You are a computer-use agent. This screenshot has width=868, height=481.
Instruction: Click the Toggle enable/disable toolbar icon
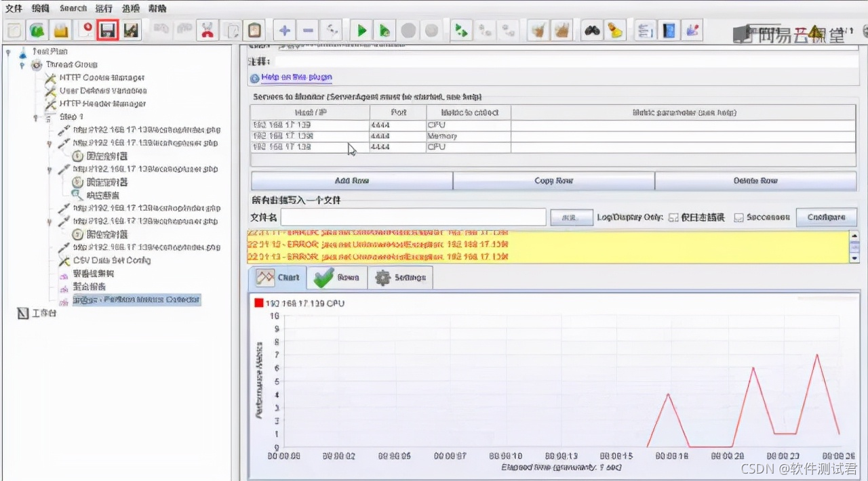coord(331,30)
